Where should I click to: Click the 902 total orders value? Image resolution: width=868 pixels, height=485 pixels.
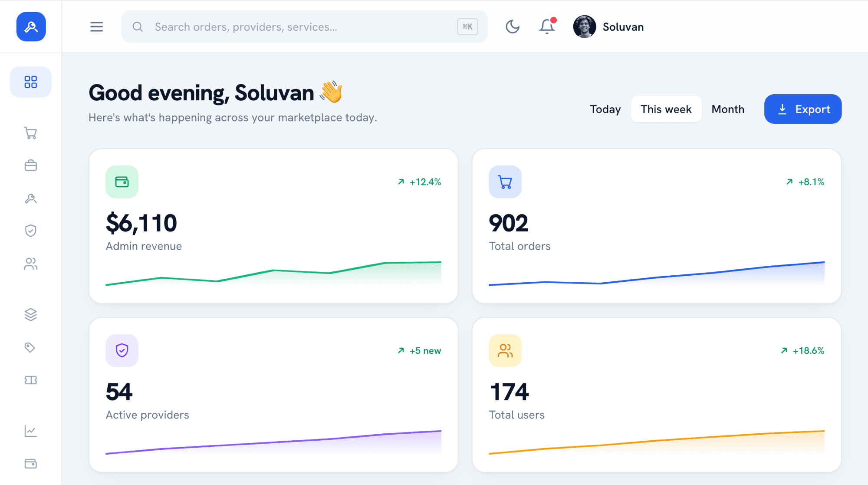[x=509, y=223]
